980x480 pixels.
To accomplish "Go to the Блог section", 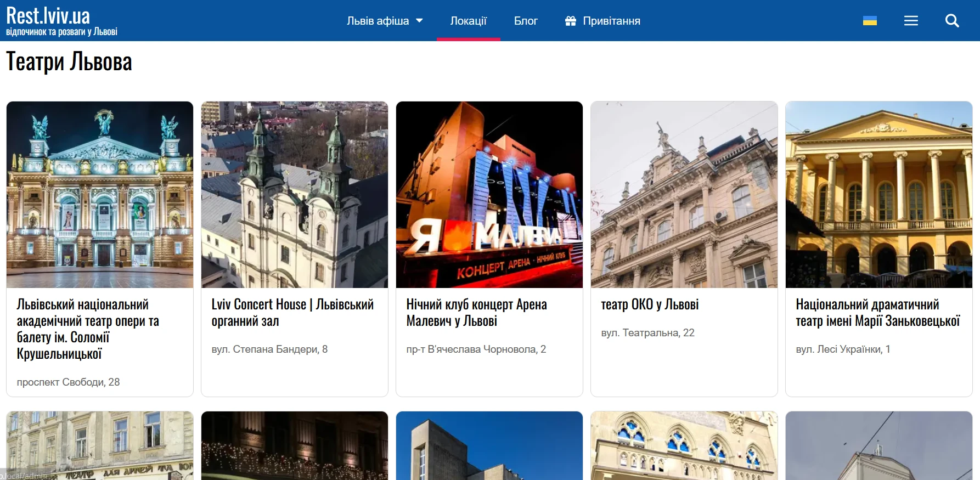I will coord(526,21).
